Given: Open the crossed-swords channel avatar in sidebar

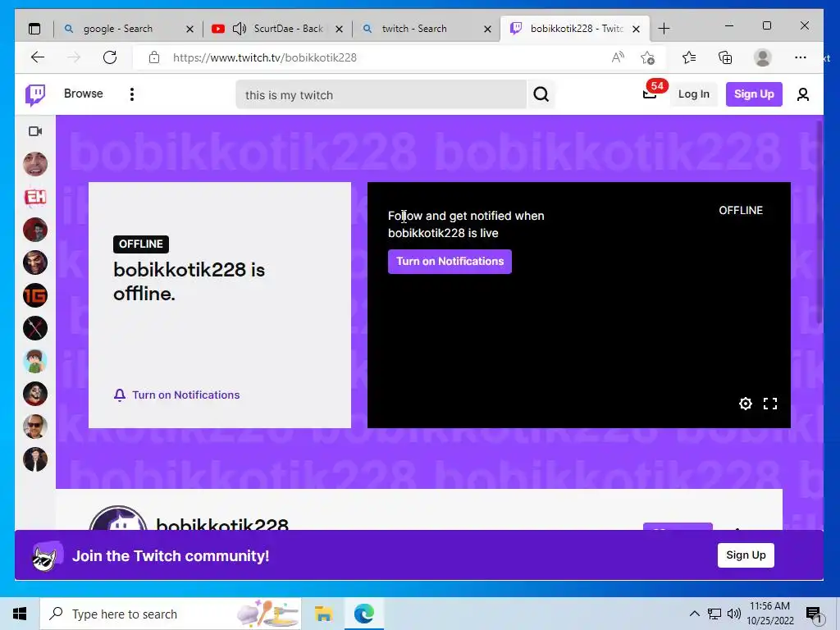Looking at the screenshot, I should coord(35,328).
